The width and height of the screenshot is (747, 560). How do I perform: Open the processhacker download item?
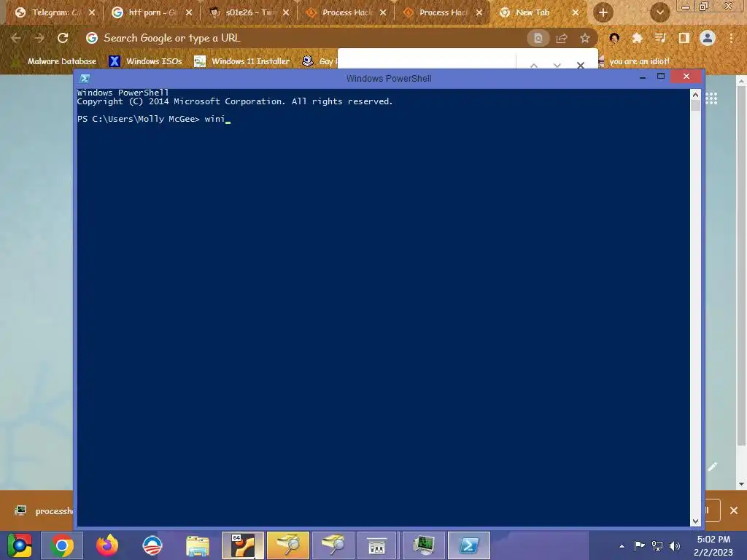coord(43,510)
